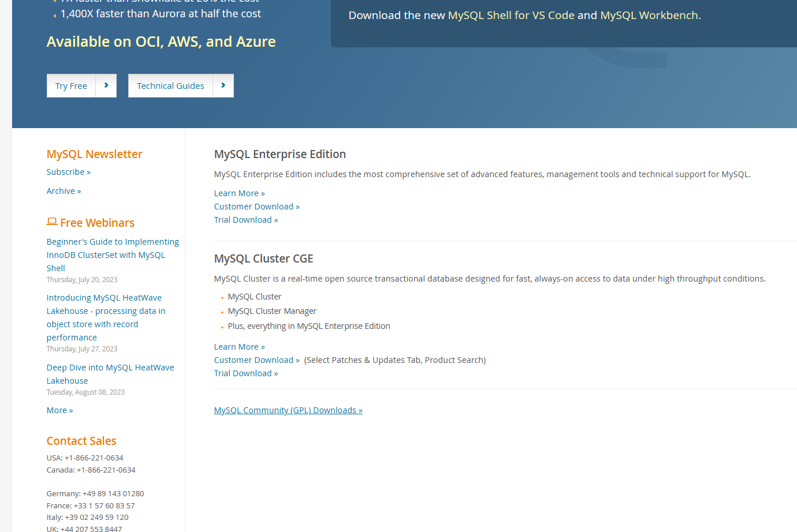Click the MySQL Newsletter heading
The image size is (797, 532).
click(95, 154)
